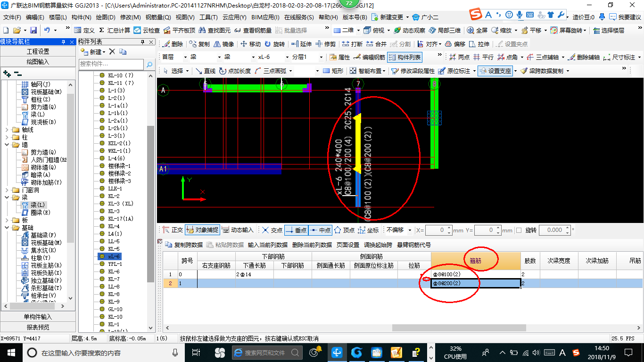This screenshot has height=362, width=644.
Task: Click the 删除 (delete) tool
Action: [x=173, y=44]
